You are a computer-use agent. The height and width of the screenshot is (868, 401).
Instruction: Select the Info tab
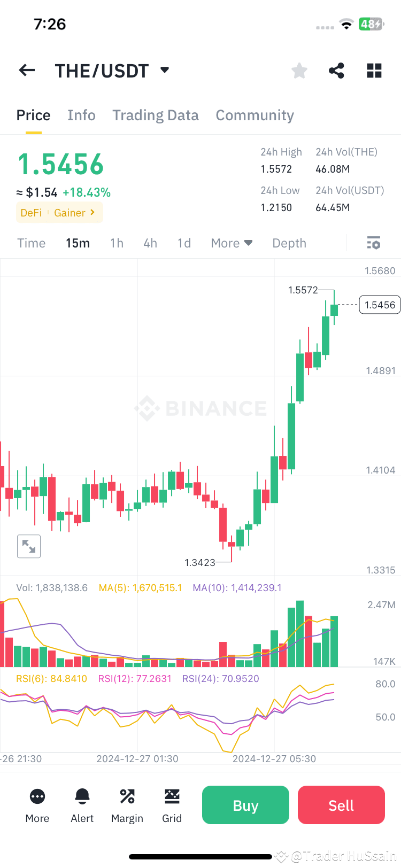click(x=81, y=115)
